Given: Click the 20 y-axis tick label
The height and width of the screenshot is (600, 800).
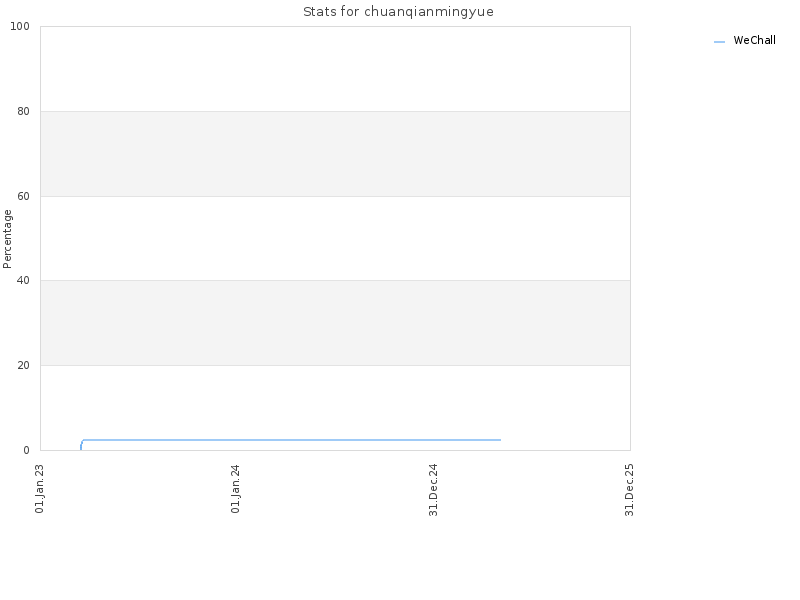Looking at the screenshot, I should 23,365.
